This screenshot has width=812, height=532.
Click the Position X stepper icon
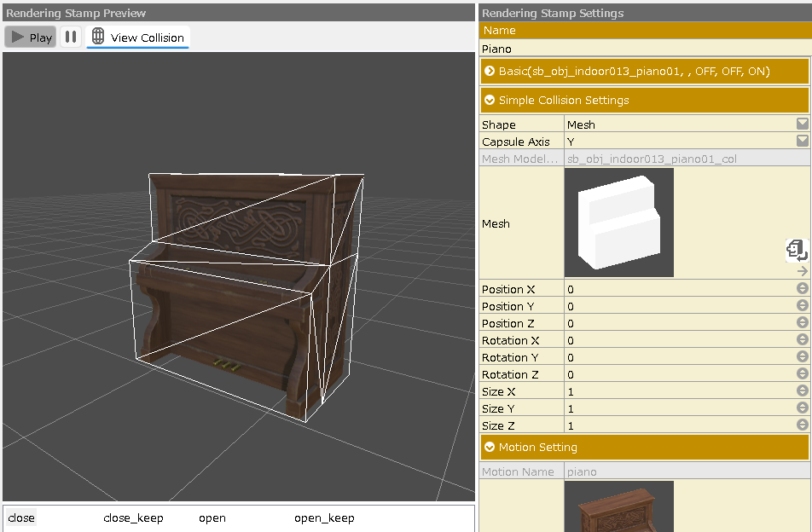pyautogui.click(x=802, y=289)
